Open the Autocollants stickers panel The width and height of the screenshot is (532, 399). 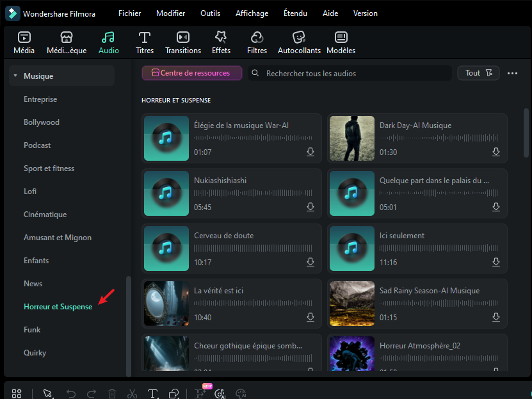pos(298,43)
